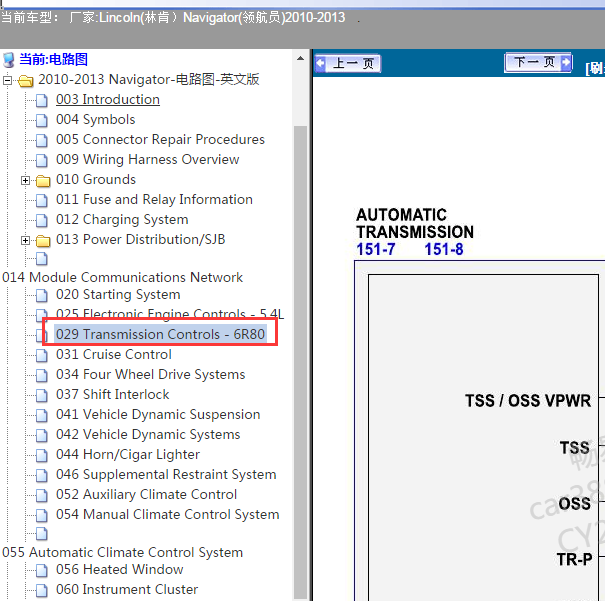The width and height of the screenshot is (605, 601).
Task: Open 025 Electronic Engine Controls - 5.4L
Action: (x=170, y=313)
